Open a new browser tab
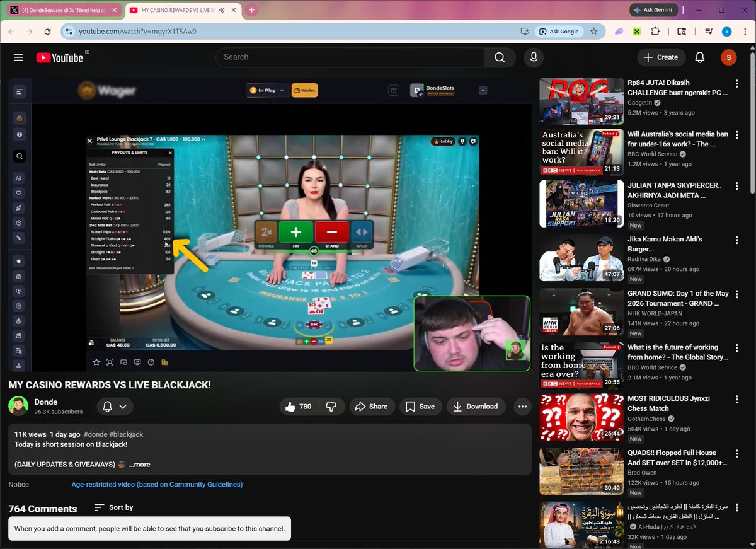 (x=251, y=10)
